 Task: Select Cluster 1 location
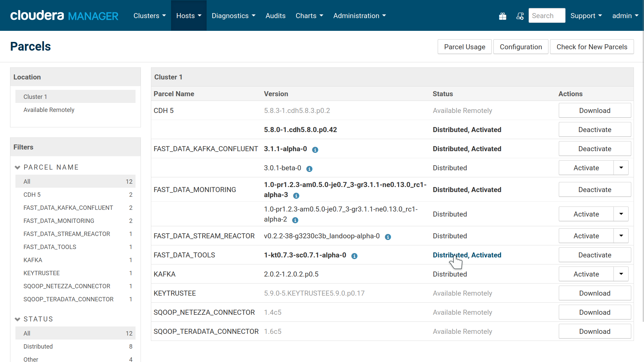(x=75, y=97)
